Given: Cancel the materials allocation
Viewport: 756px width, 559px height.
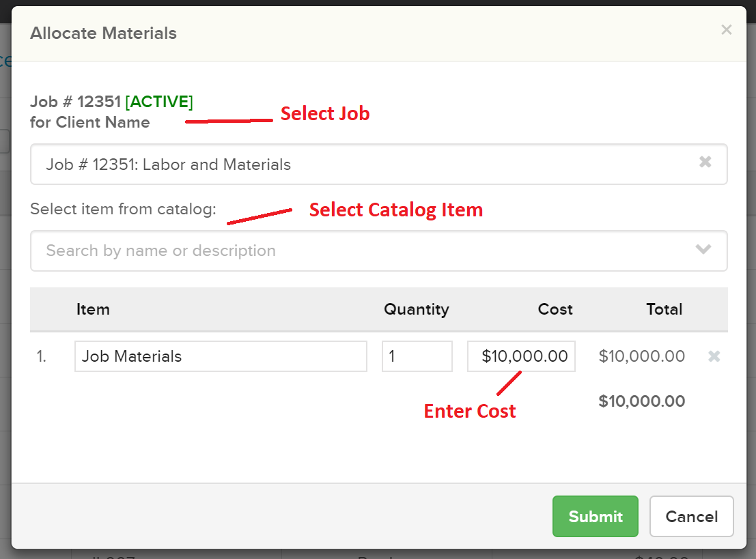Looking at the screenshot, I should pos(691,517).
